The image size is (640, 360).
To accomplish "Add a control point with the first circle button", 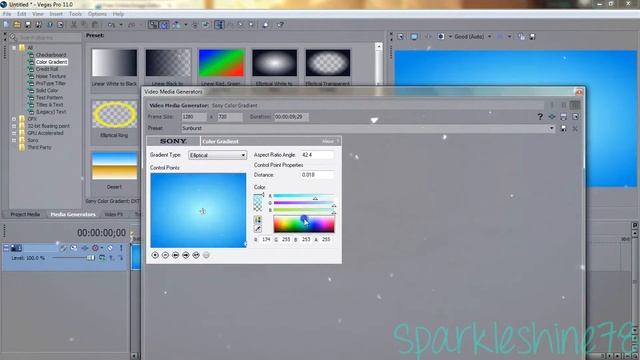I will point(155,255).
